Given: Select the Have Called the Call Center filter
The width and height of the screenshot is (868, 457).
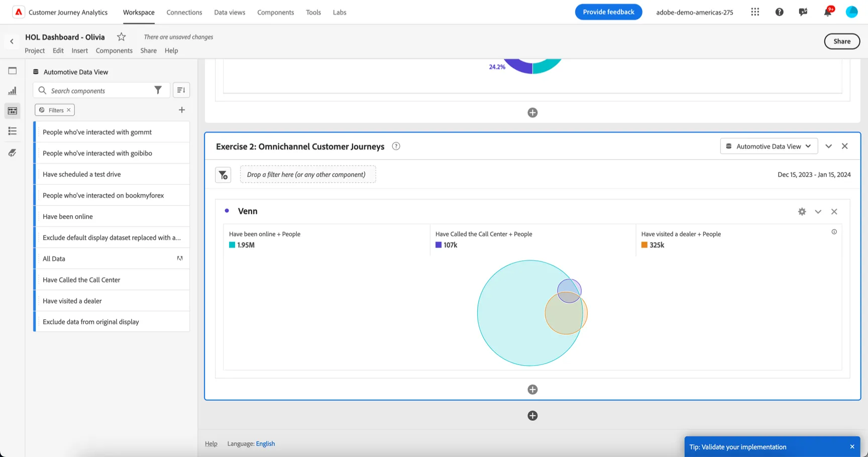Looking at the screenshot, I should coord(112,280).
